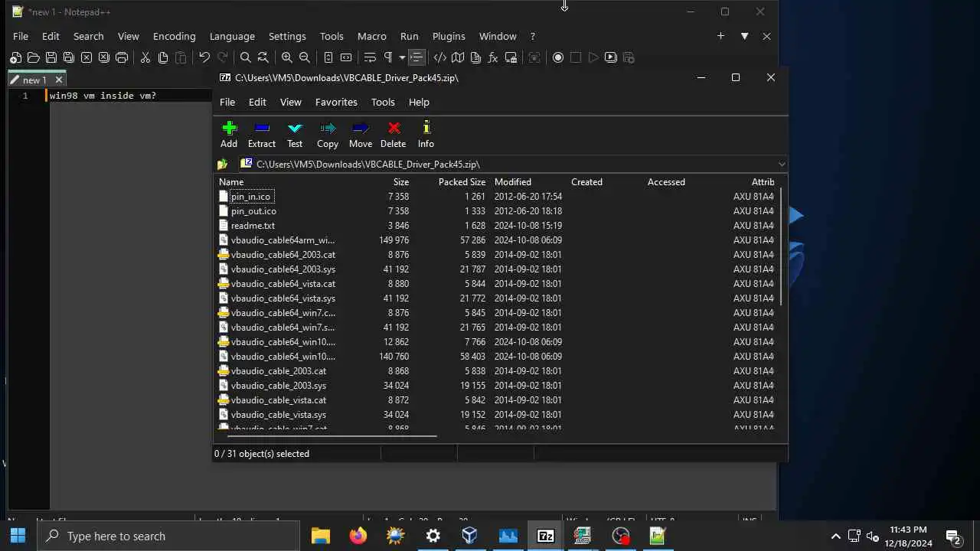Expand the 7-Zip address path dropdown

click(x=781, y=164)
